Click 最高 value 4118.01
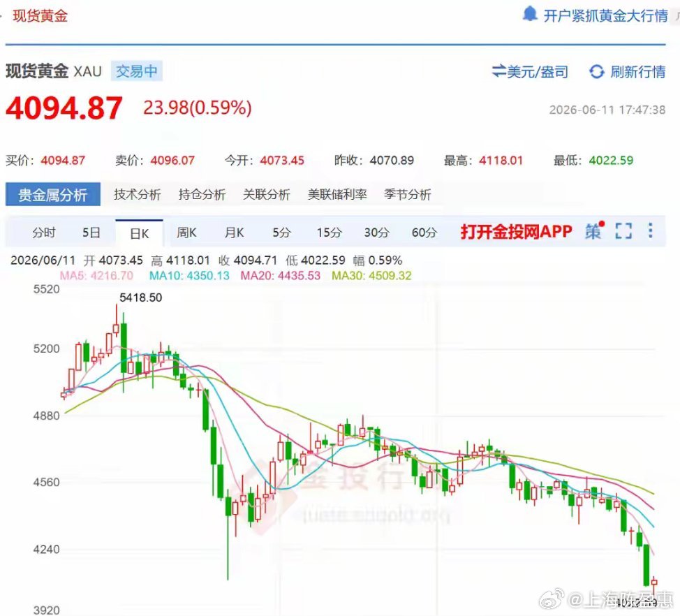This screenshot has width=680, height=616. (501, 161)
